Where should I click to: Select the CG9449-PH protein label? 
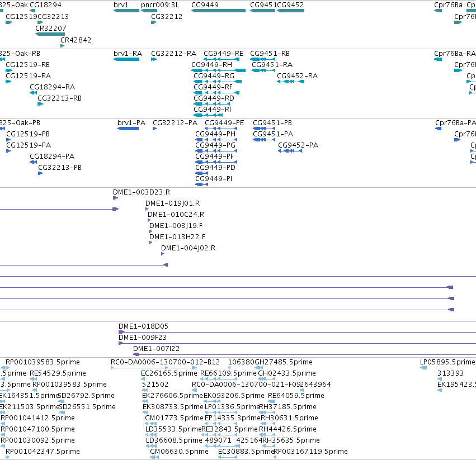click(215, 134)
